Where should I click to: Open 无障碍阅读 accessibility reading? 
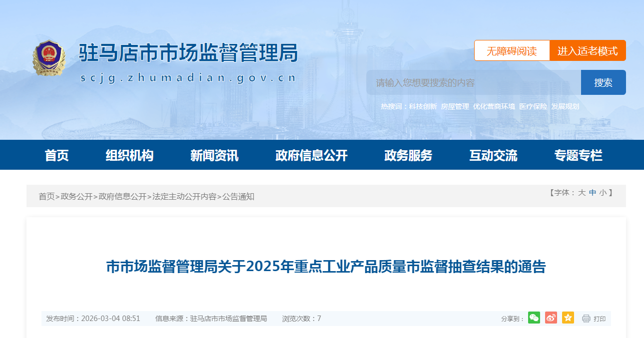click(512, 50)
